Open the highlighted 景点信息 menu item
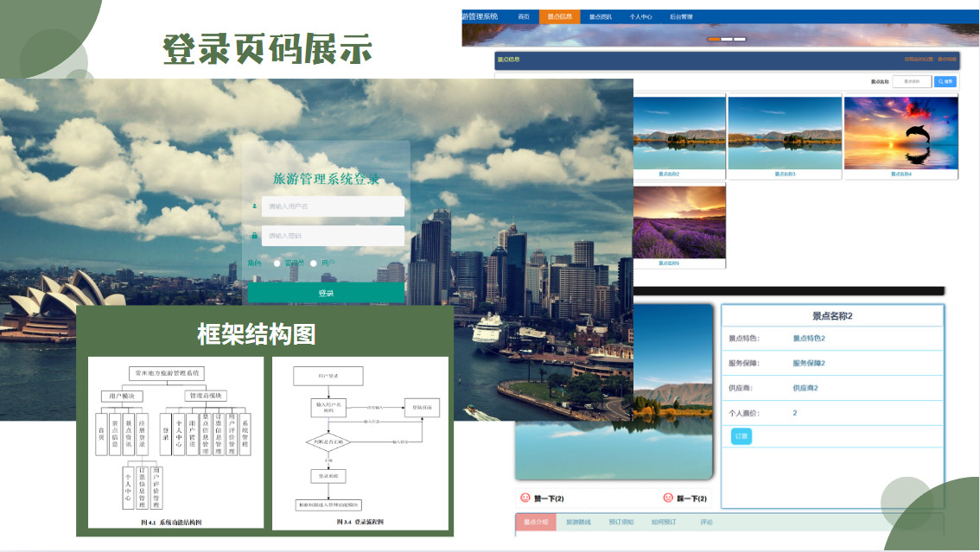Image resolution: width=980 pixels, height=552 pixels. pyautogui.click(x=559, y=17)
